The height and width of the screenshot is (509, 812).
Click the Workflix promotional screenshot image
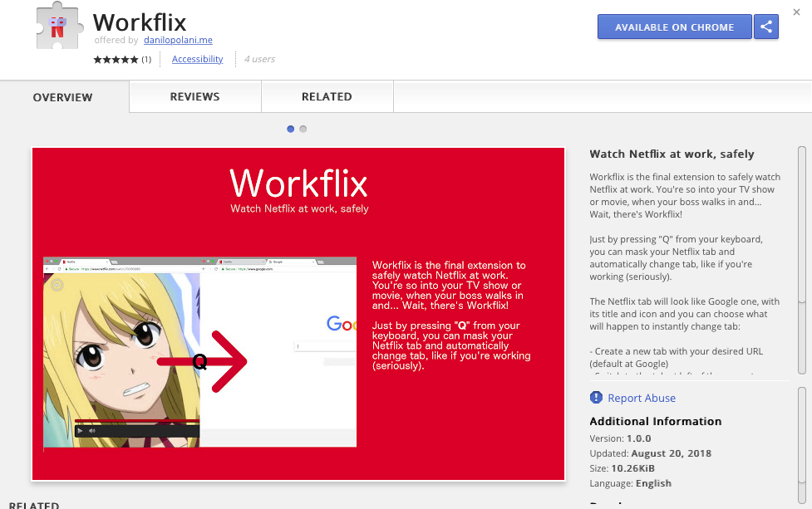pos(298,314)
